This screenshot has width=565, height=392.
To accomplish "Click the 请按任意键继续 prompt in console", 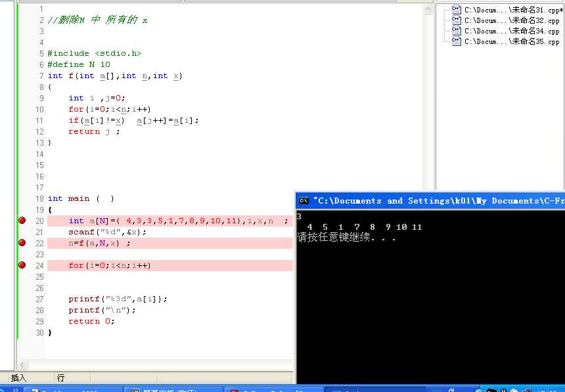I will point(347,238).
